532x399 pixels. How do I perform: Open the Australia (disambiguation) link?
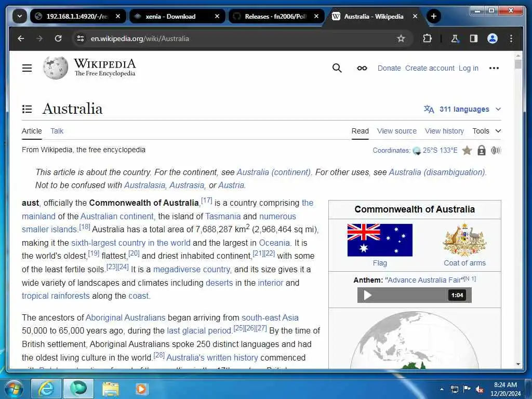point(437,172)
